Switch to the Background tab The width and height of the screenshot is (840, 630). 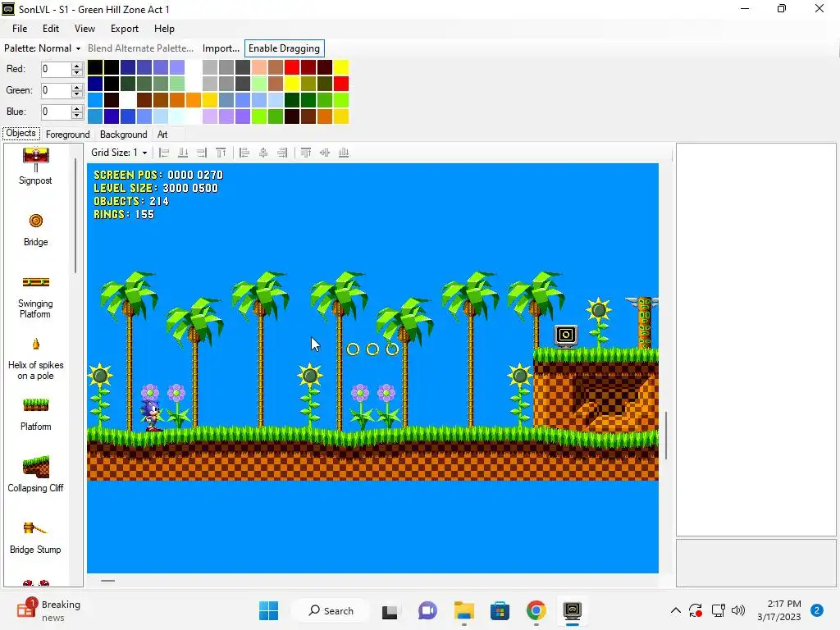[123, 135]
